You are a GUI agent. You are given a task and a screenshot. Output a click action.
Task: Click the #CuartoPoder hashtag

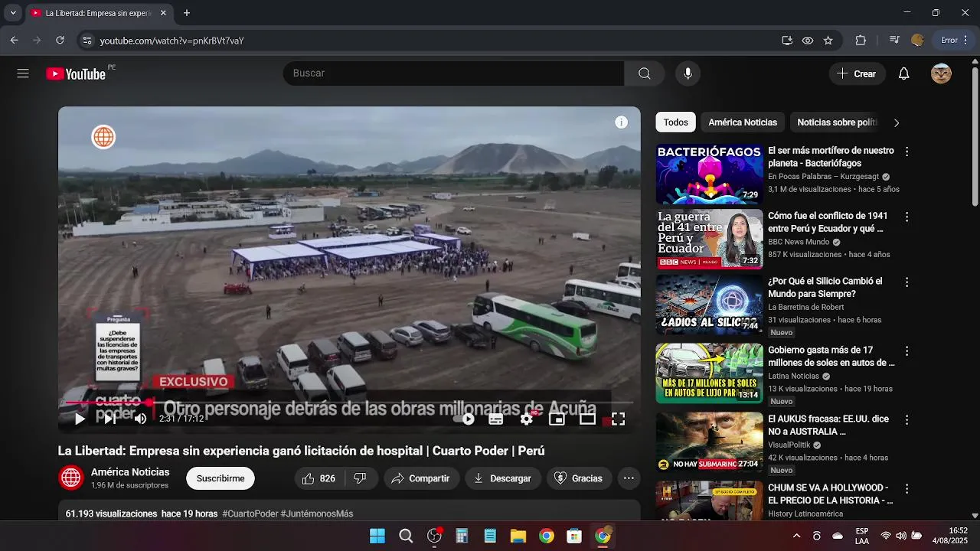click(x=250, y=514)
